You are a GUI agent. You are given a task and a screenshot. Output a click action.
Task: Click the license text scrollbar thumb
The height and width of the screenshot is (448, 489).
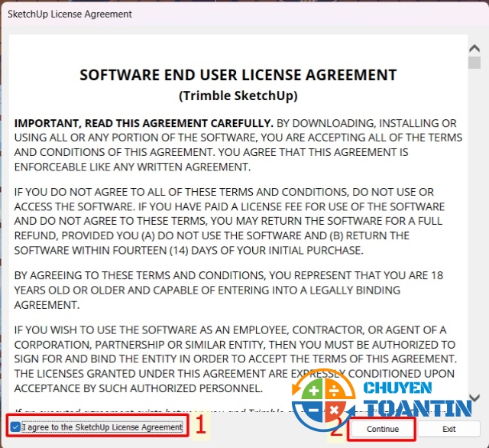click(474, 63)
